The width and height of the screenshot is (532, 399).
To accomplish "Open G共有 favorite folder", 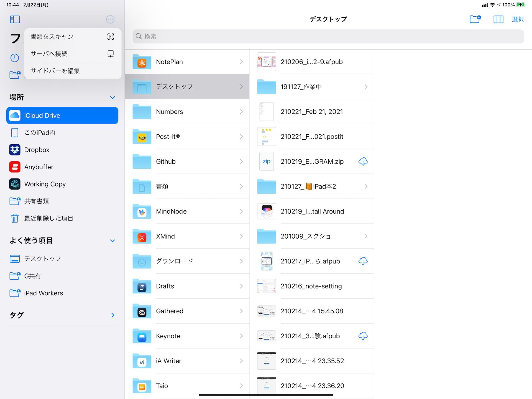I will [x=62, y=276].
